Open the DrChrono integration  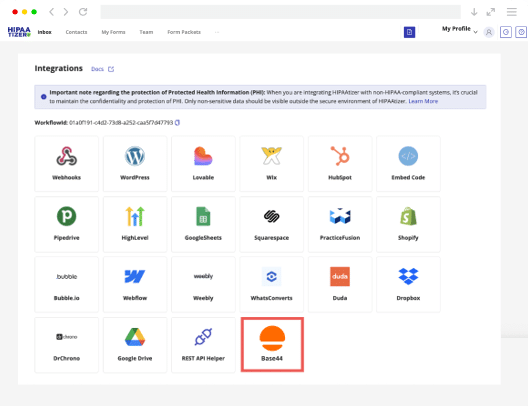(x=67, y=345)
